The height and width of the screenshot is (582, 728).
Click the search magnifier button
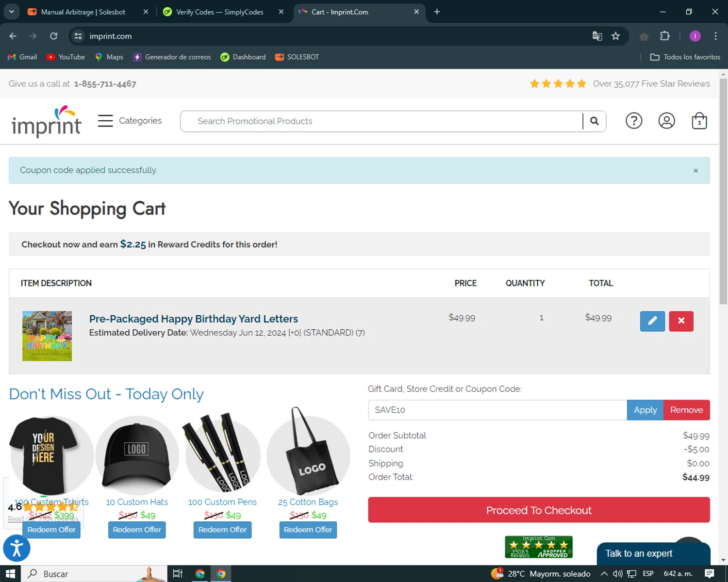[x=595, y=121]
